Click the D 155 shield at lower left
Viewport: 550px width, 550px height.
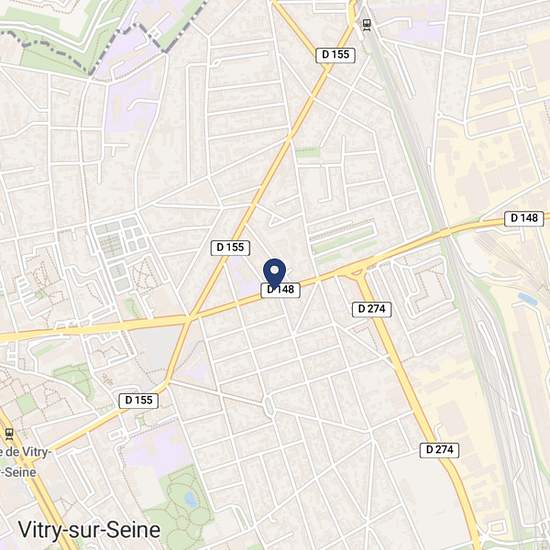pos(139,401)
